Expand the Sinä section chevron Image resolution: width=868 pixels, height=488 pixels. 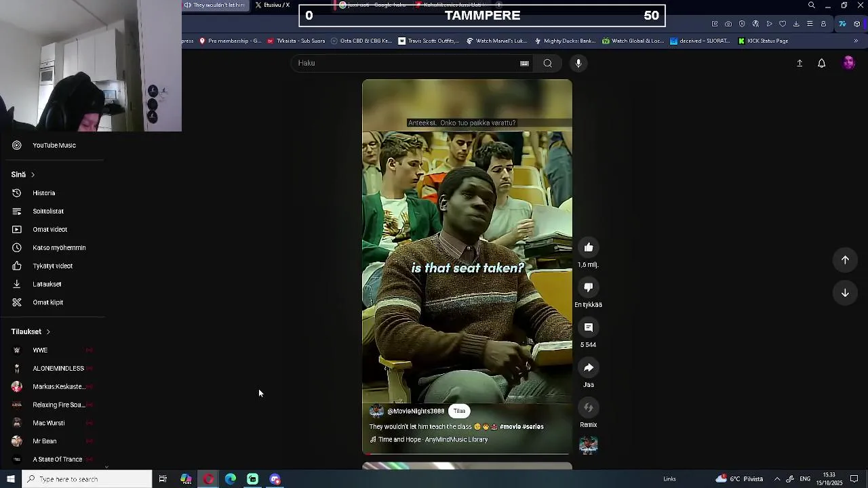pyautogui.click(x=33, y=175)
